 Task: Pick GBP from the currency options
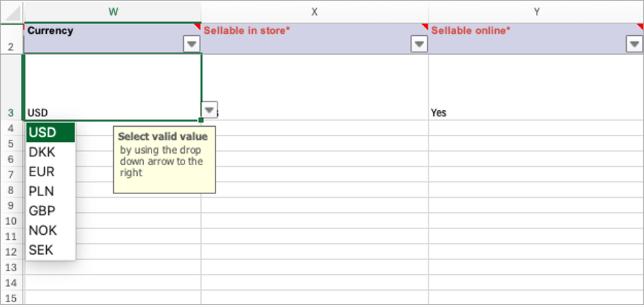(x=43, y=211)
